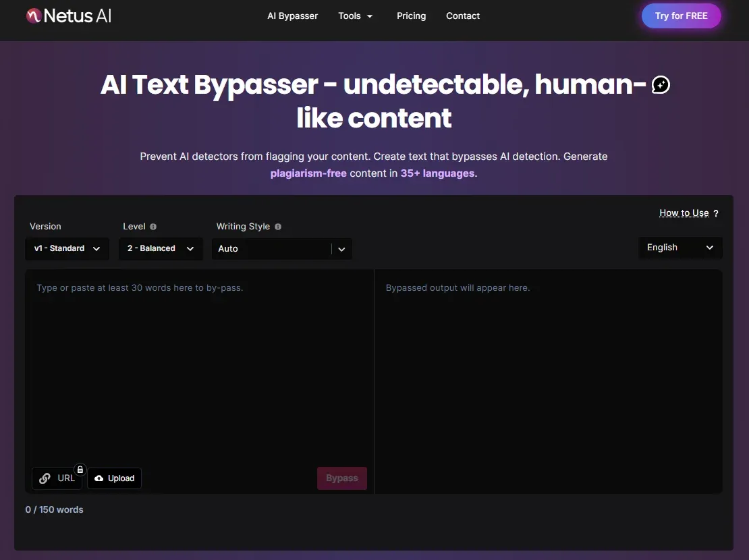Click the Upload button
This screenshot has height=560, width=749.
(115, 478)
